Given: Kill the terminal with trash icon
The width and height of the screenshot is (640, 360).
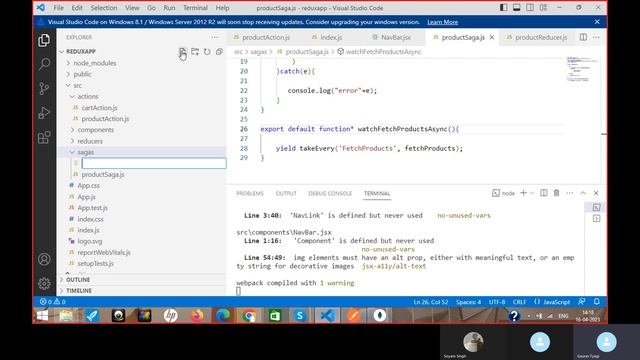Looking at the screenshot, I should [556, 193].
